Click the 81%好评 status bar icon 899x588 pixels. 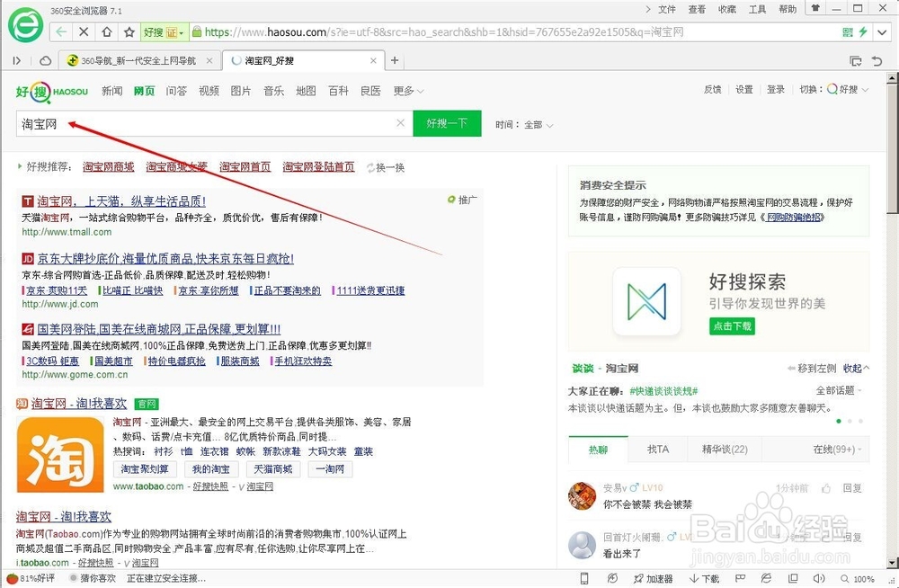tap(31, 578)
